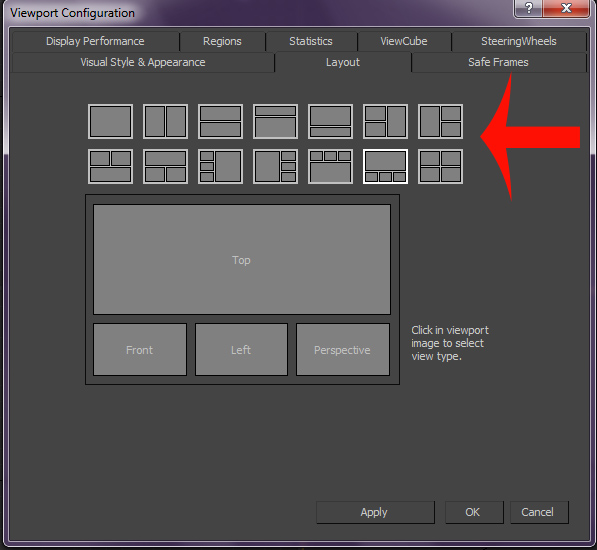Switch to the Regions tab
Screen dimensions: 597x550
pos(222,41)
